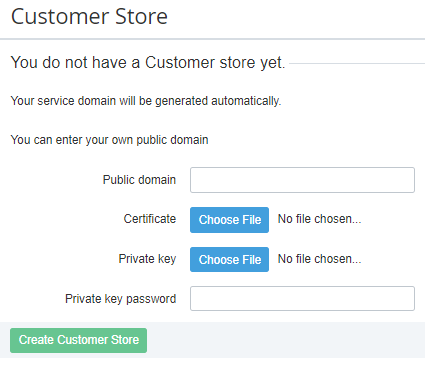
Task: Click the 'Your service domain will be generated automatically' text
Action: (x=146, y=101)
